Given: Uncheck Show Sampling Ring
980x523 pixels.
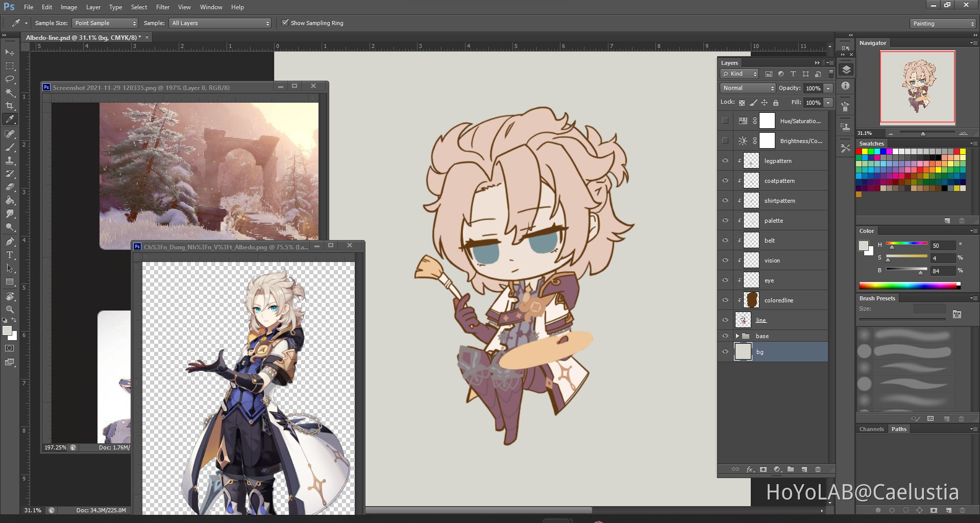Looking at the screenshot, I should 285,23.
